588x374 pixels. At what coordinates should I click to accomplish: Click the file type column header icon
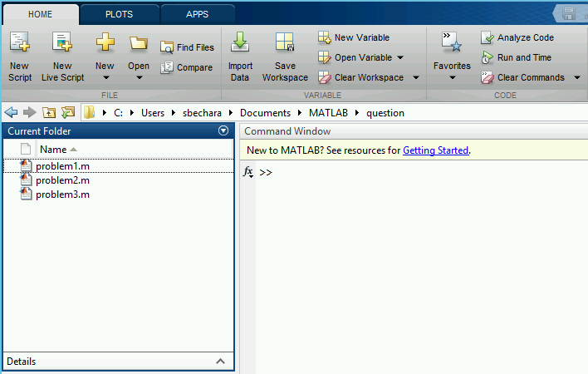pos(26,150)
